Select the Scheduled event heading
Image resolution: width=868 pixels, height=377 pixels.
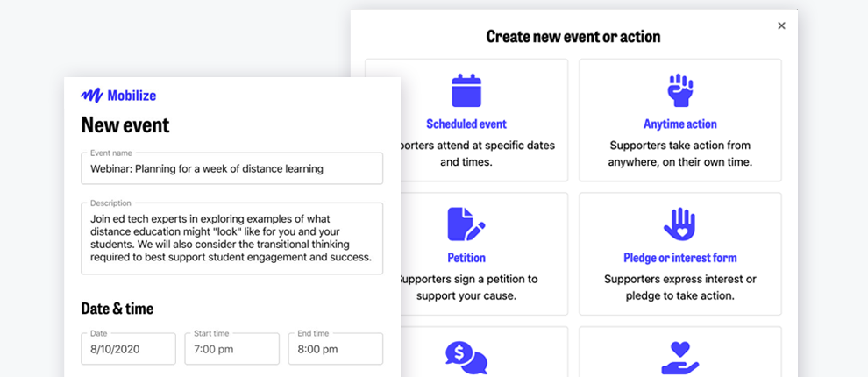tap(466, 124)
